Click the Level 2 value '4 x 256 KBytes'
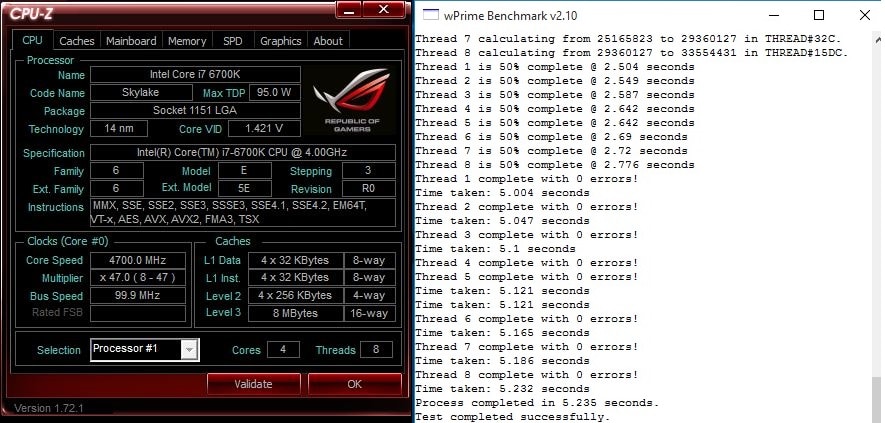Screen dimensions: 885x423 pos(295,295)
